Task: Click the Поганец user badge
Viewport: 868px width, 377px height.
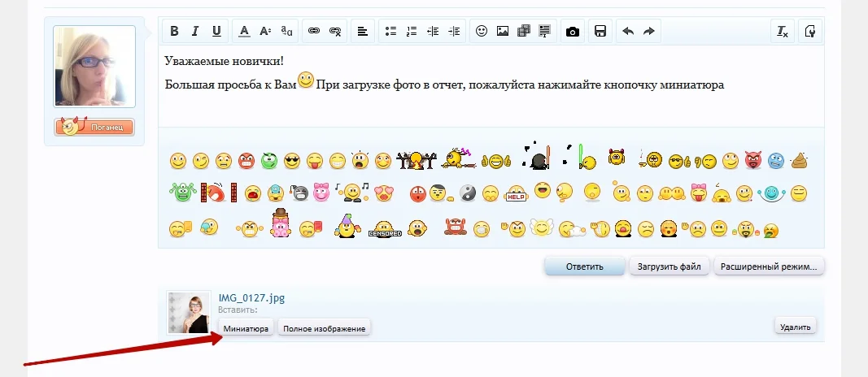Action: click(x=94, y=127)
